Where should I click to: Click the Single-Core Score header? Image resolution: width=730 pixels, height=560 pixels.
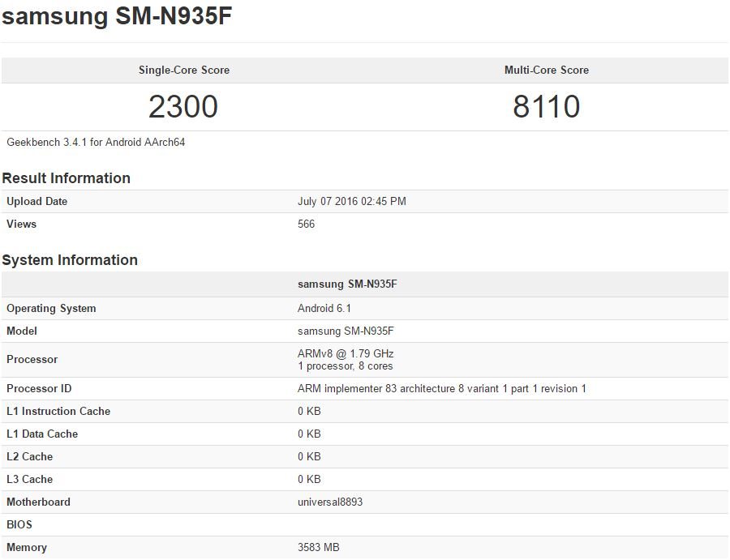click(183, 71)
